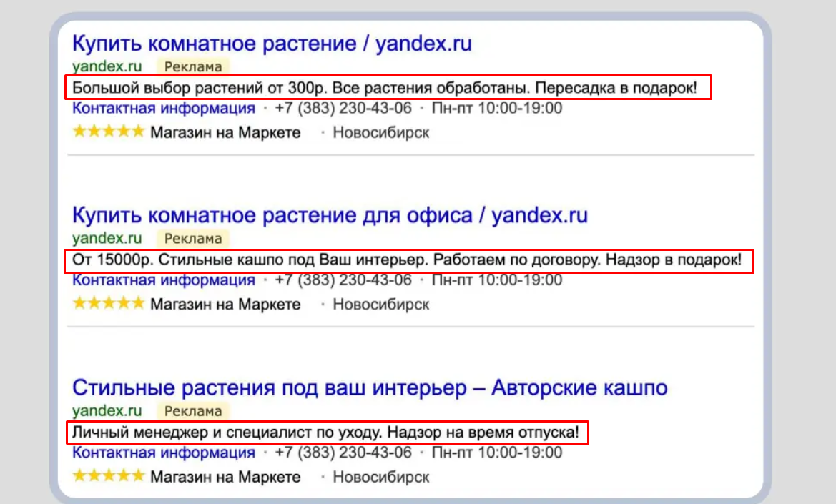Click yandex.ru under the third ad title
This screenshot has height=504, width=836.
click(x=104, y=410)
